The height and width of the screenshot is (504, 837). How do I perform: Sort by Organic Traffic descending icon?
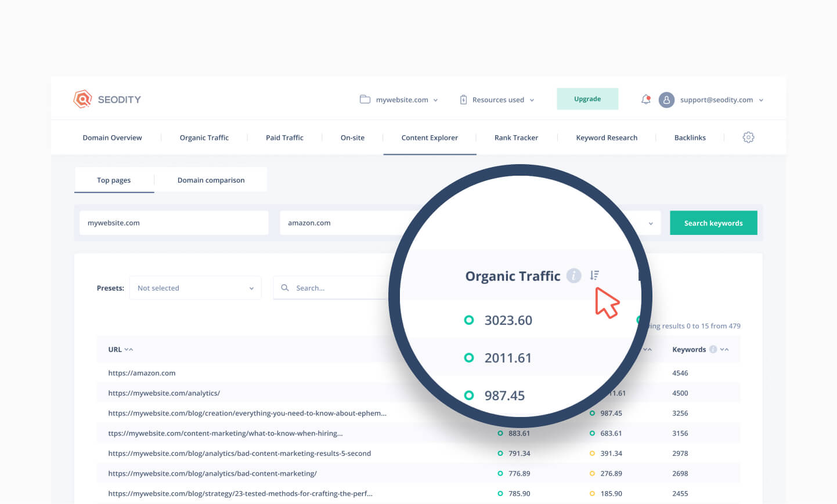(594, 275)
